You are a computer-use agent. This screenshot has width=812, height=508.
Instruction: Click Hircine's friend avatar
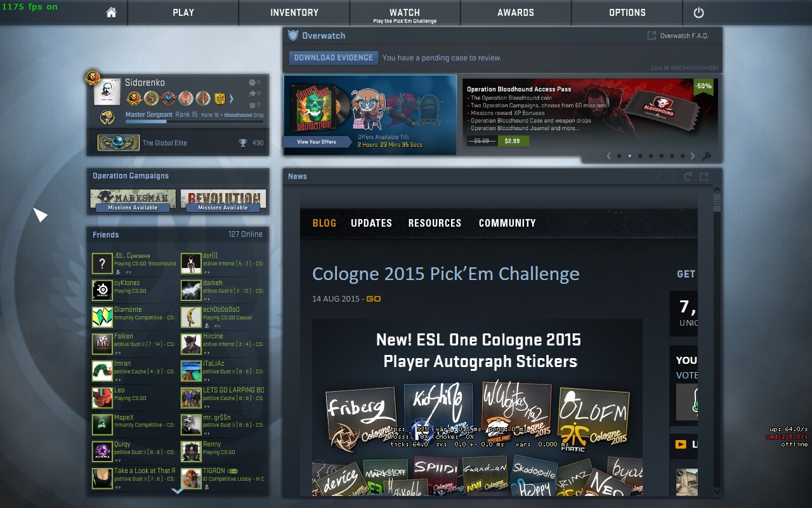[x=191, y=344]
